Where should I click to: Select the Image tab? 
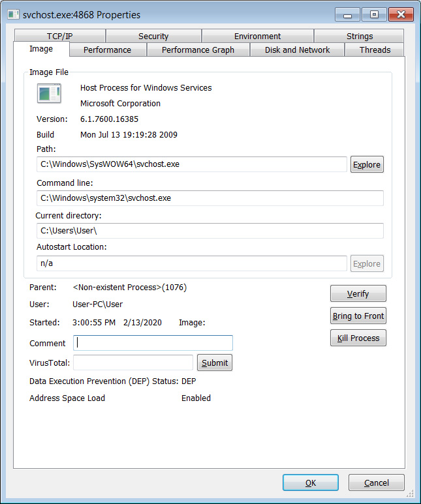click(41, 49)
